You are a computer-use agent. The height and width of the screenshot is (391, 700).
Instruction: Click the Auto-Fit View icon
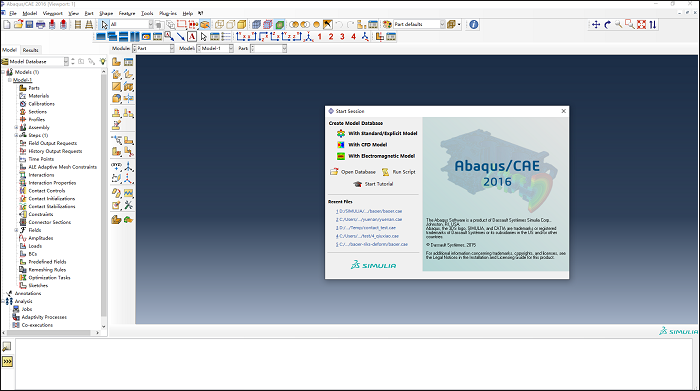pos(642,25)
